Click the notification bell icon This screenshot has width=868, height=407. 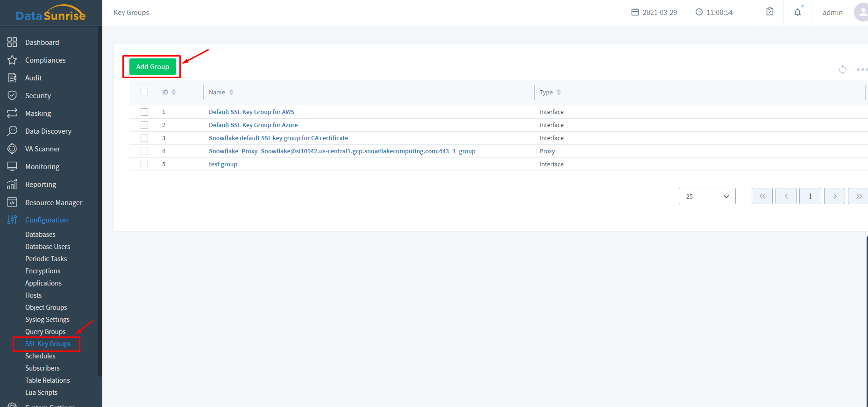pyautogui.click(x=797, y=12)
